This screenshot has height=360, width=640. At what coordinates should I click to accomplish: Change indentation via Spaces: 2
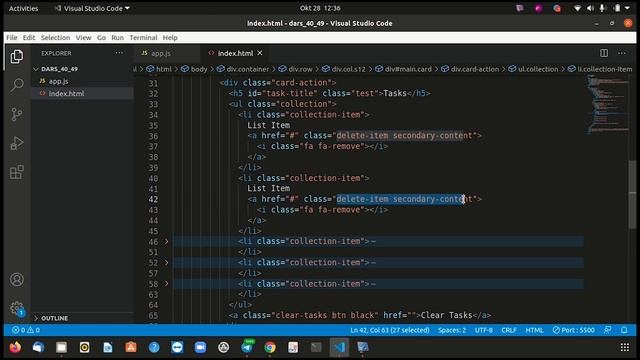[452, 330]
